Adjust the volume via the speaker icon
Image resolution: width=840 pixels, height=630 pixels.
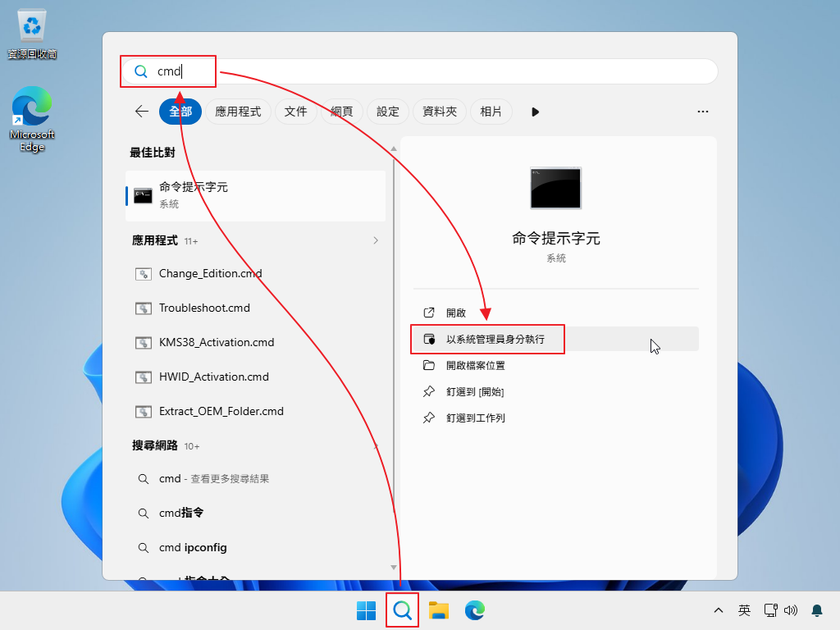point(790,610)
